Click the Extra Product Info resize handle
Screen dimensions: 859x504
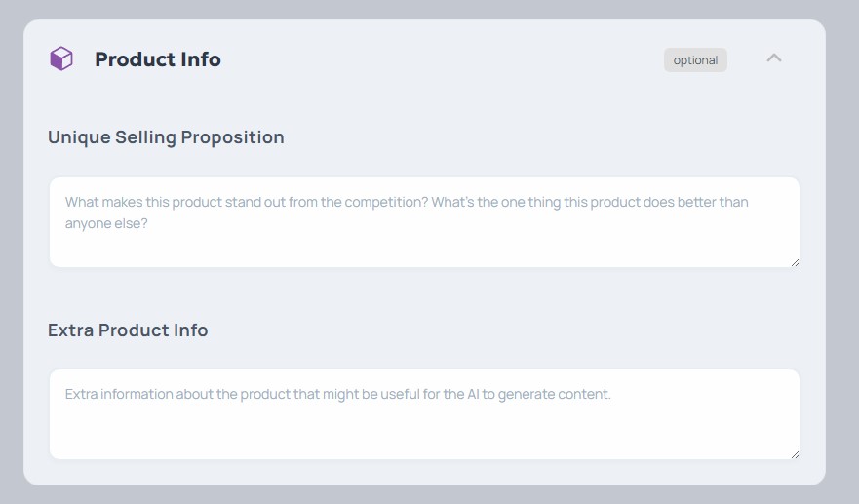tap(795, 454)
